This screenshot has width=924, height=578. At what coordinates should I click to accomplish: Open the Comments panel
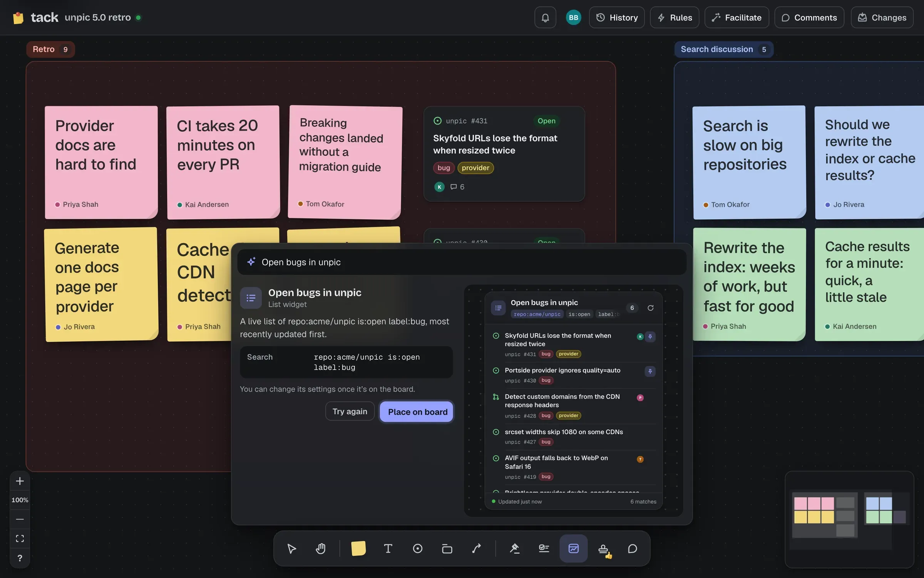pos(809,17)
